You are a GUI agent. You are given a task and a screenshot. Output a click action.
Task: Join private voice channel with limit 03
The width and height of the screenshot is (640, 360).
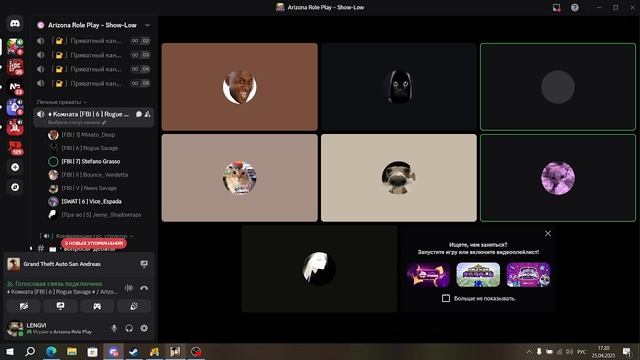click(x=93, y=55)
